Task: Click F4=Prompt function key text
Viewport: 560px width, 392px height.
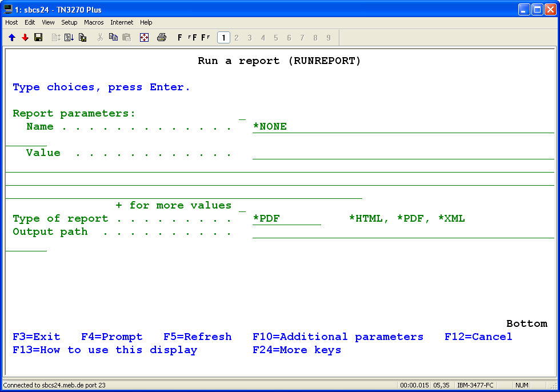Action: click(x=111, y=337)
